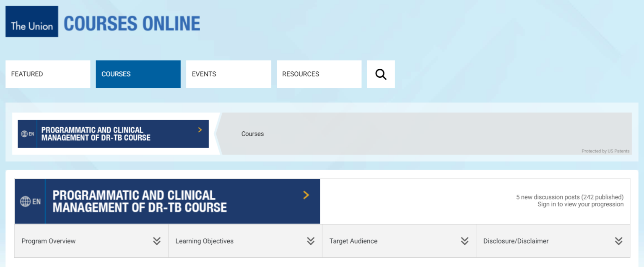Click the yellow arrow on the DR-TB course banner
The width and height of the screenshot is (644, 267).
point(306,195)
